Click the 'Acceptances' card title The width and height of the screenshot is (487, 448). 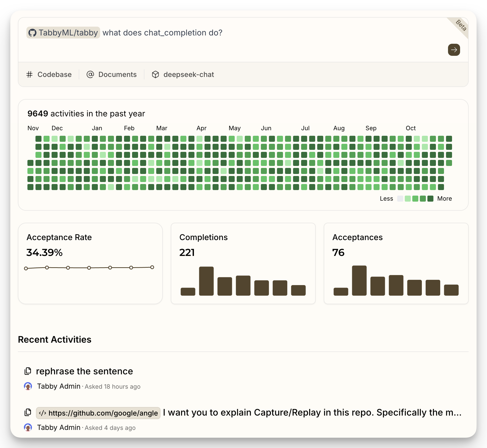coord(357,237)
